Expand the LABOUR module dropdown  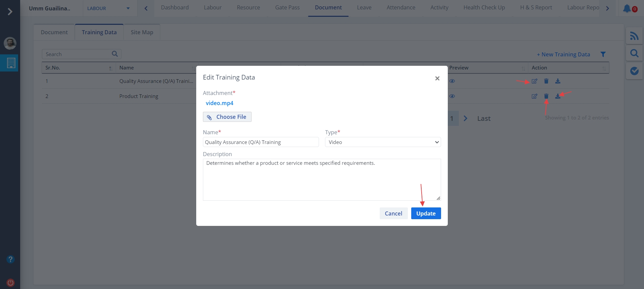point(109,8)
